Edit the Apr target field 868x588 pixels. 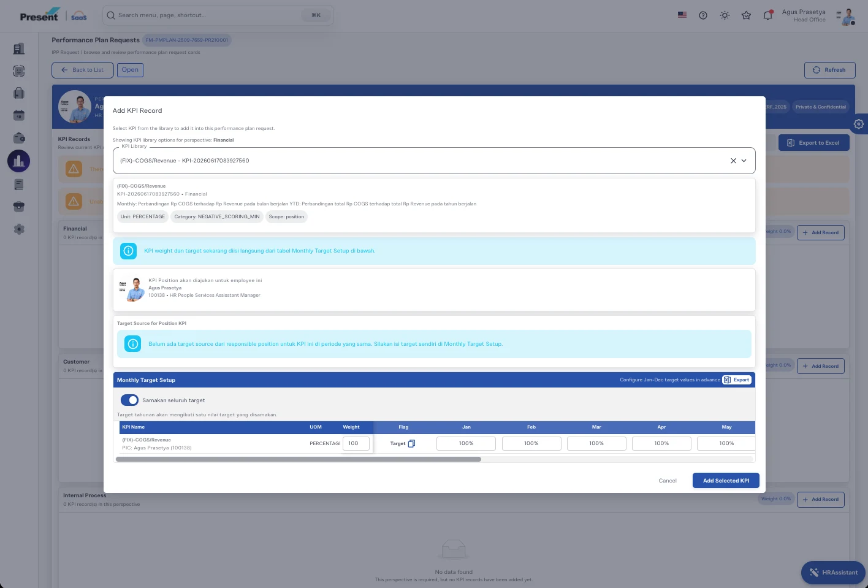pos(661,443)
